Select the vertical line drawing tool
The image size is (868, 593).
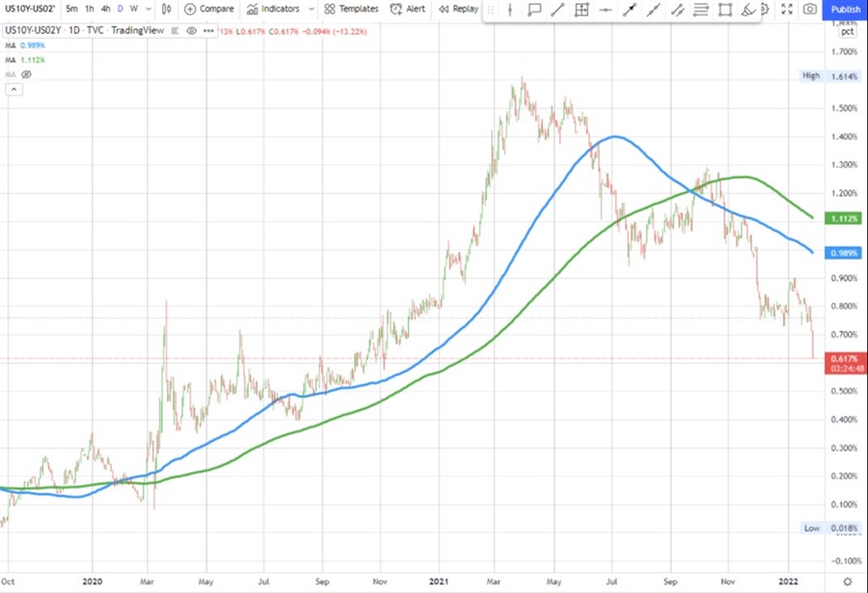point(510,11)
